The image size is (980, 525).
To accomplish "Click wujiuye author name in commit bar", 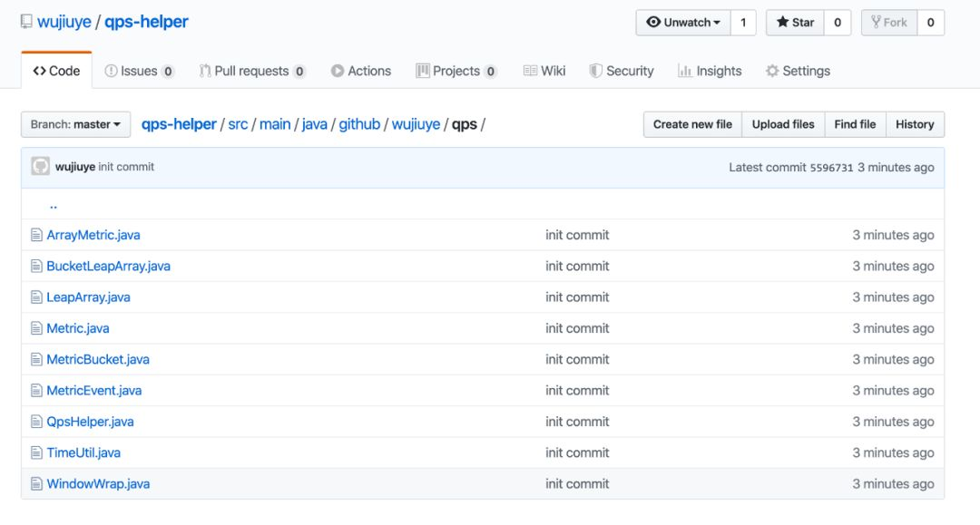I will (x=75, y=167).
